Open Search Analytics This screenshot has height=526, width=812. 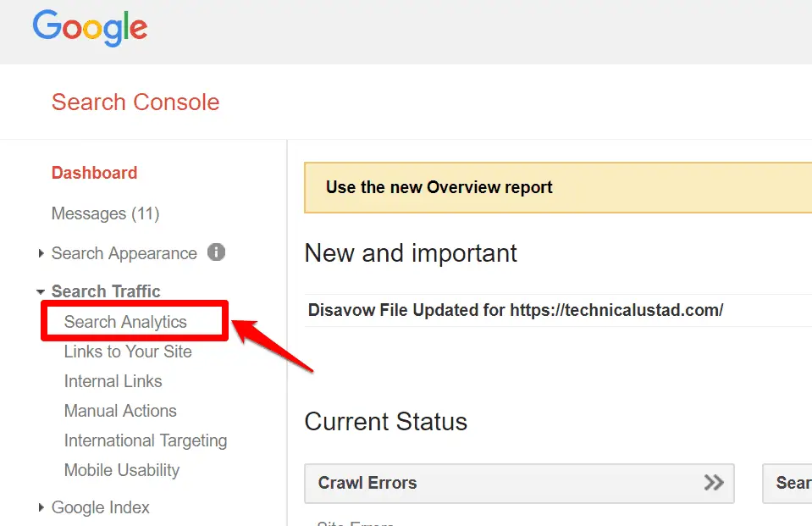[x=125, y=322]
